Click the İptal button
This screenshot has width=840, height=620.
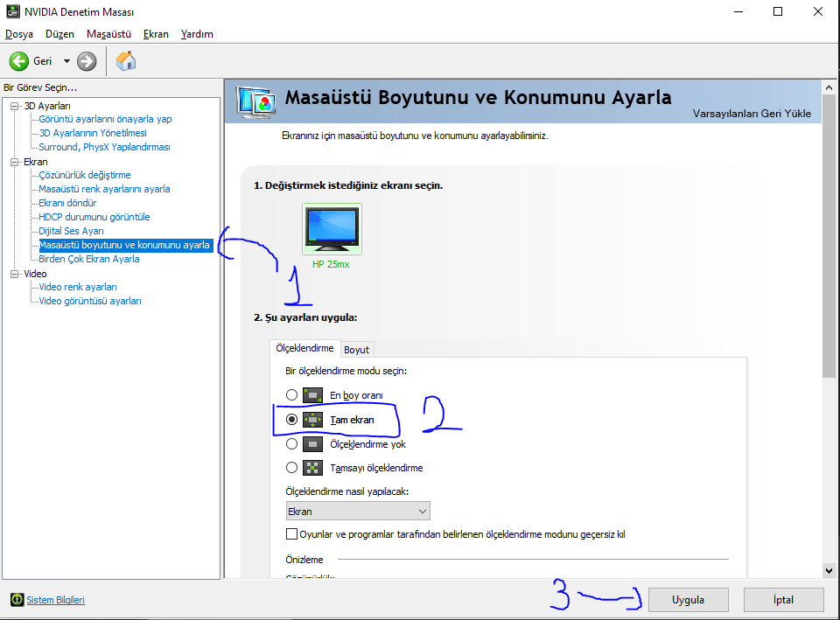coord(783,600)
